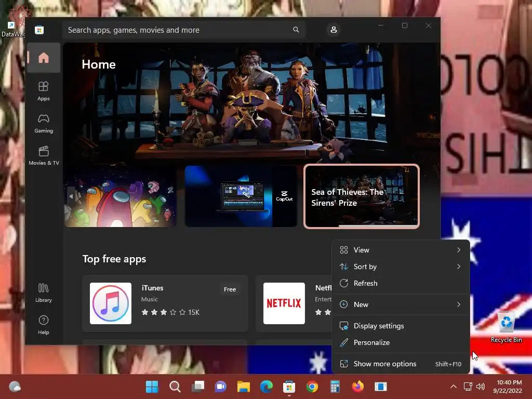Open network status in system tray

pos(468,387)
